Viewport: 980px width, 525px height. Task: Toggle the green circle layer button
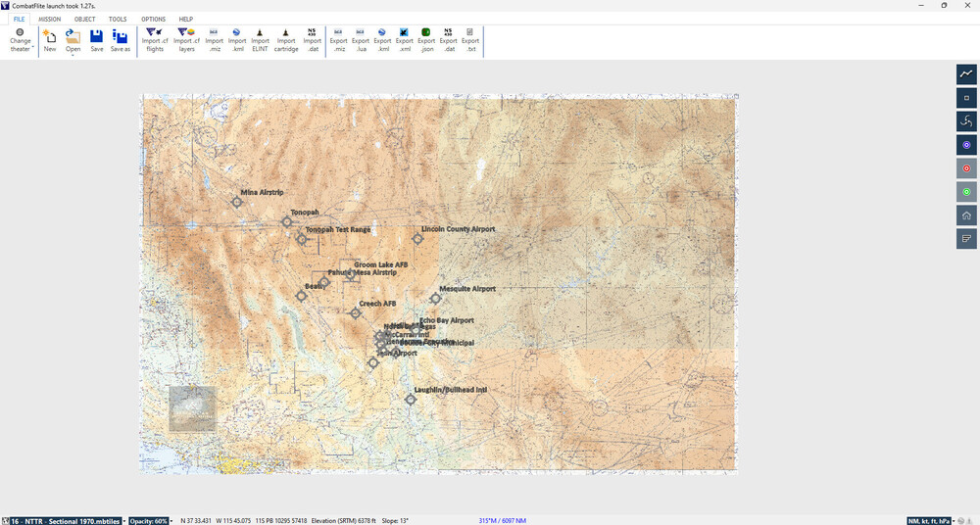click(x=966, y=192)
